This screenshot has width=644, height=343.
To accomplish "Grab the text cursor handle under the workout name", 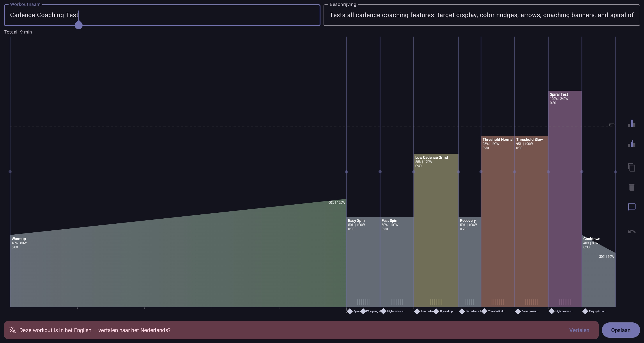I will 78,25.
